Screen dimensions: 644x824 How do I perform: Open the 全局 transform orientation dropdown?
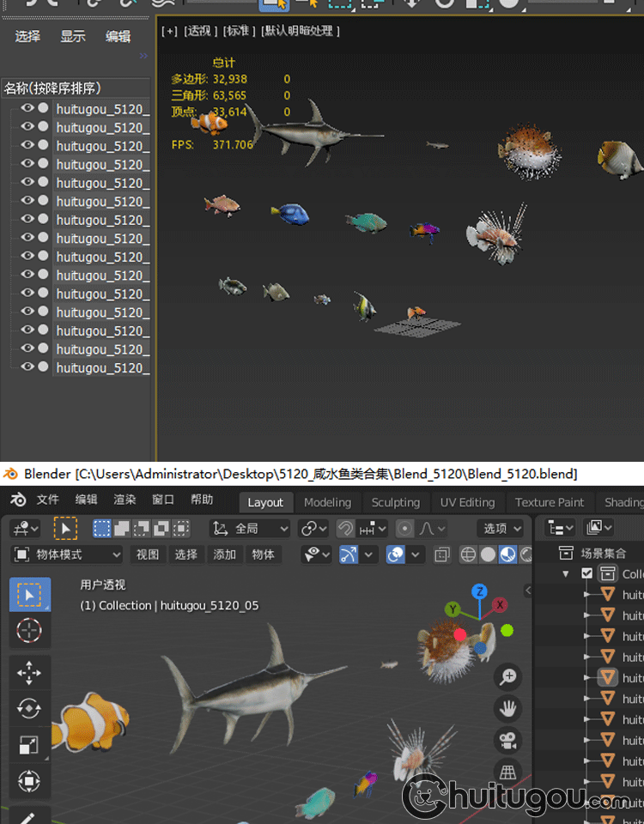coord(250,529)
